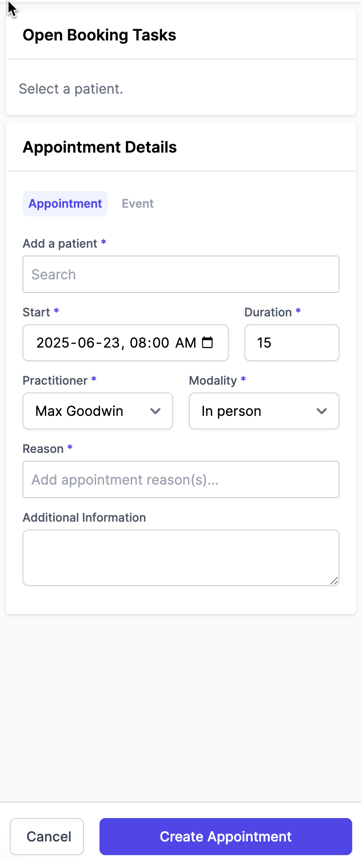Select the month segment 06 in Start date

83,343
